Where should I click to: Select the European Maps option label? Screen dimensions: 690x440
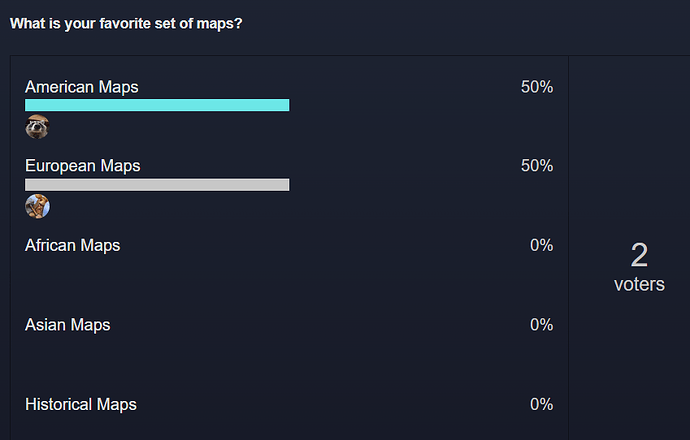[x=83, y=166]
